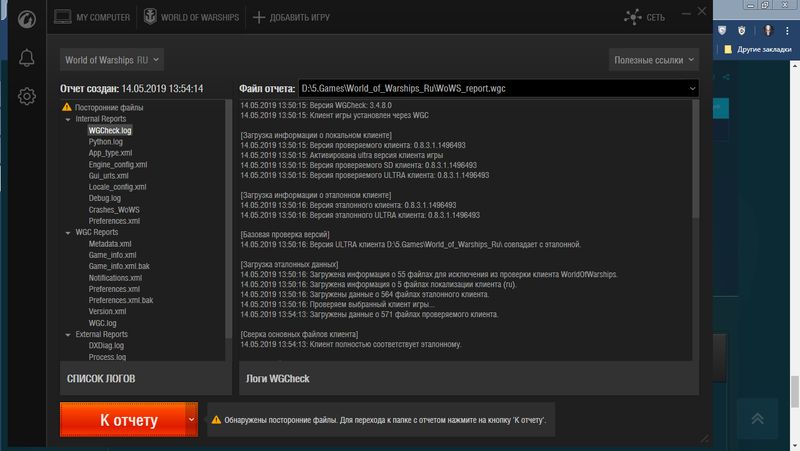Select Game_info.xml.bak in the log list
Viewport: 800px width, 451px height.
[119, 266]
